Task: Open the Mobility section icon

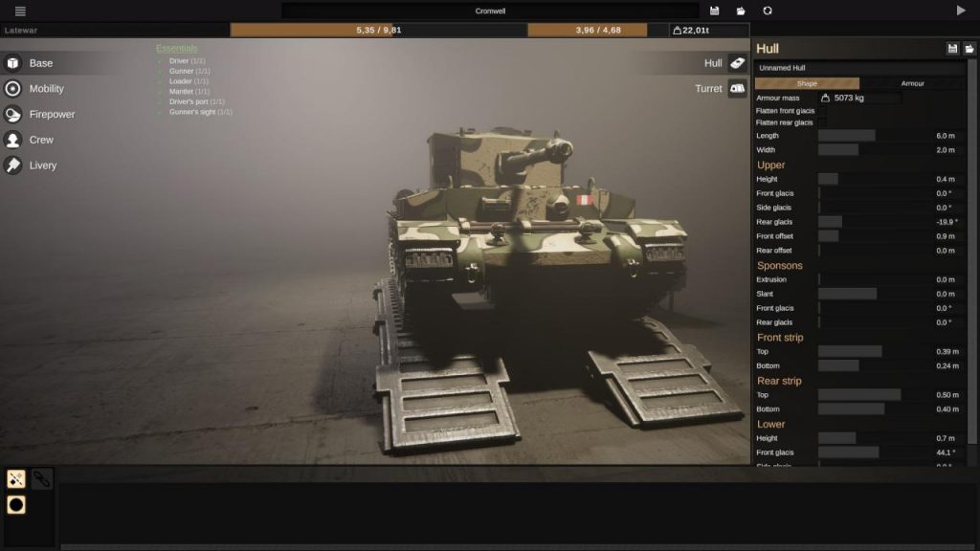Action: pos(11,88)
